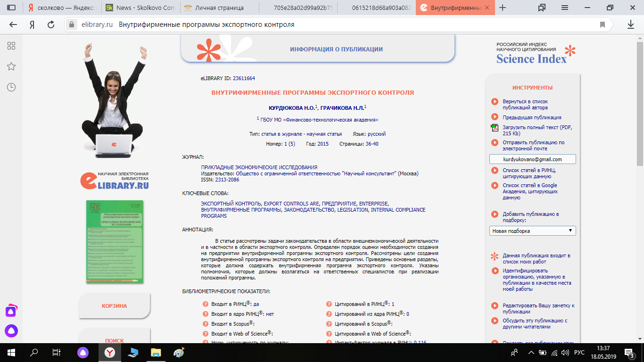Open Task View on the taskbar
Image resolution: width=644 pixels, height=362 pixels.
click(x=57, y=352)
